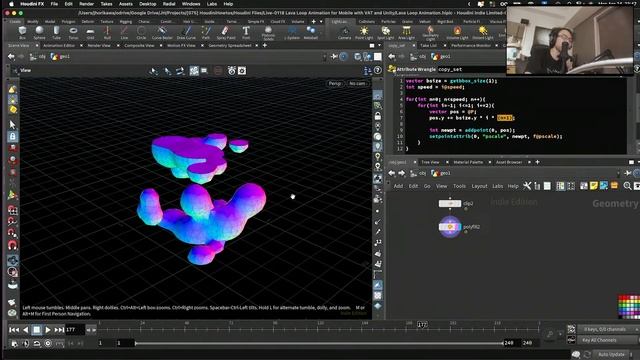Select the Null shelf tool
The width and height of the screenshot is (640, 360).
(x=107, y=32)
